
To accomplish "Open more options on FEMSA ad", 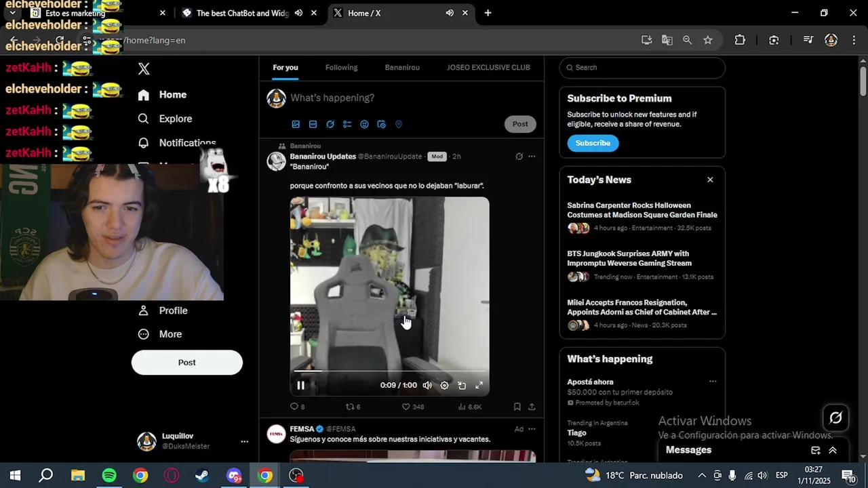I will (x=532, y=429).
